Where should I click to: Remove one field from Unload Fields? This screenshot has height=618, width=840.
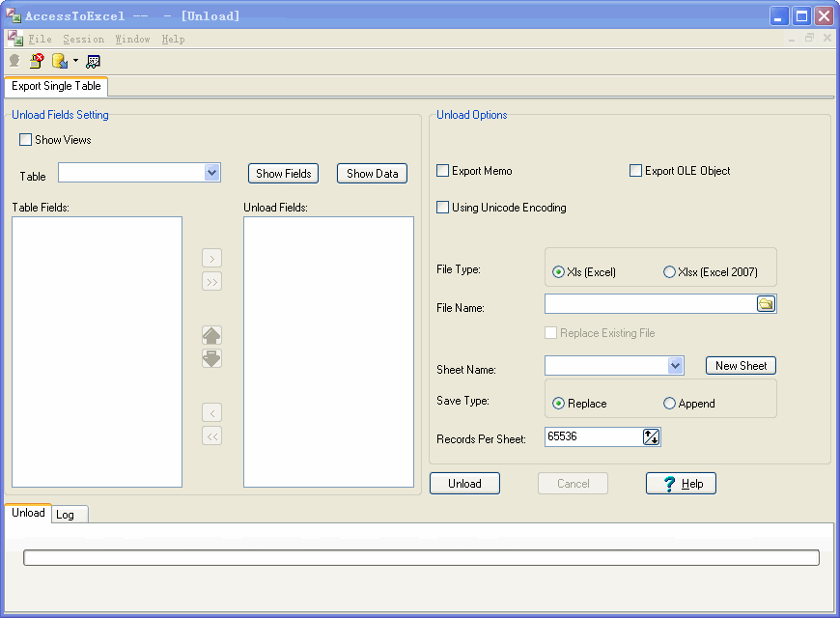tap(212, 412)
